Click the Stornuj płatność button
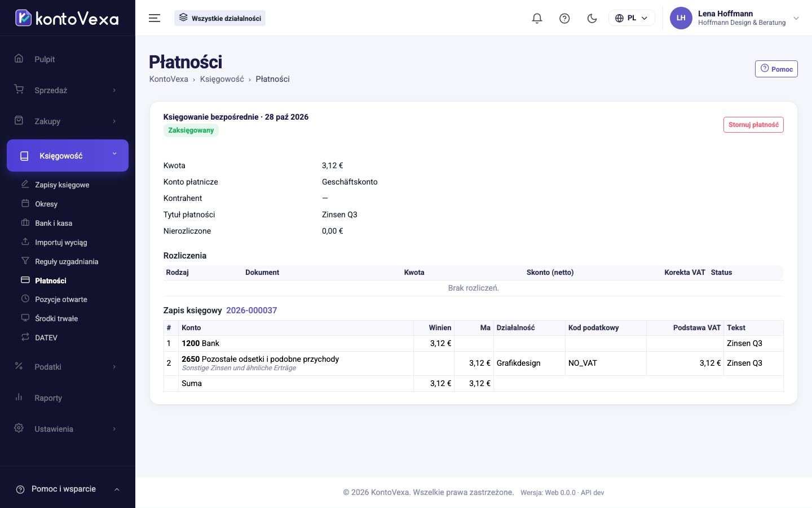The image size is (812, 508). (x=753, y=125)
